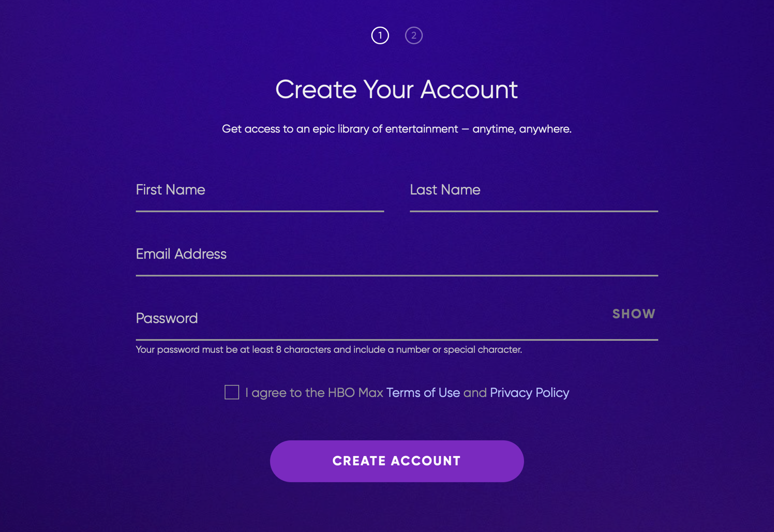
Task: Click the "Last Name" placeholder label
Action: 445,190
